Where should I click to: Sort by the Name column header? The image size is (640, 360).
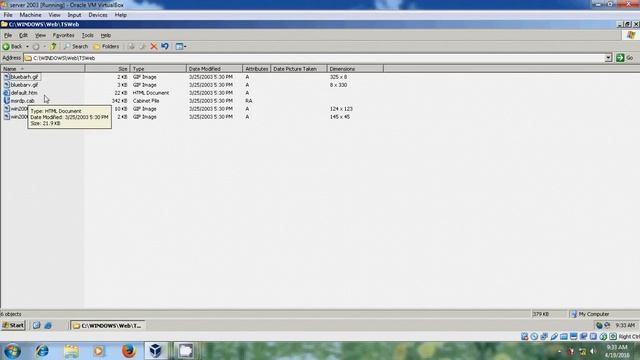pyautogui.click(x=42, y=69)
